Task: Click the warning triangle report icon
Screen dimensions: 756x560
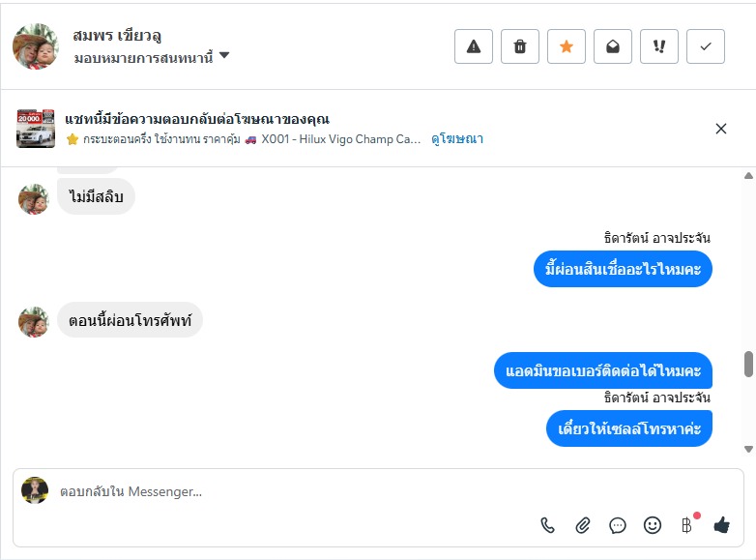Action: [x=474, y=46]
